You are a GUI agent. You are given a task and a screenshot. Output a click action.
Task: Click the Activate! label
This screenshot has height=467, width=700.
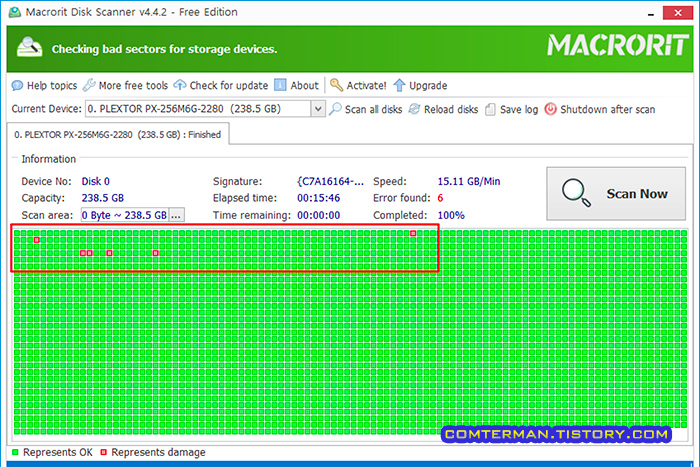point(367,85)
